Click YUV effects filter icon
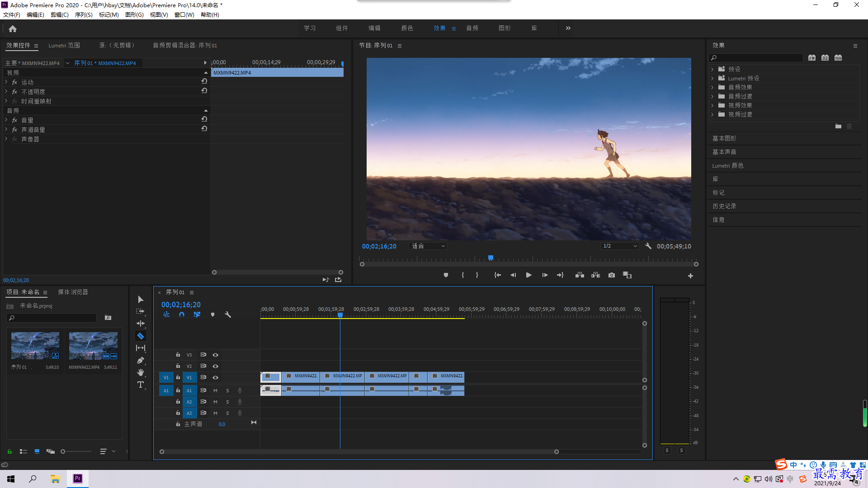Viewport: 868px width, 488px height. click(838, 58)
